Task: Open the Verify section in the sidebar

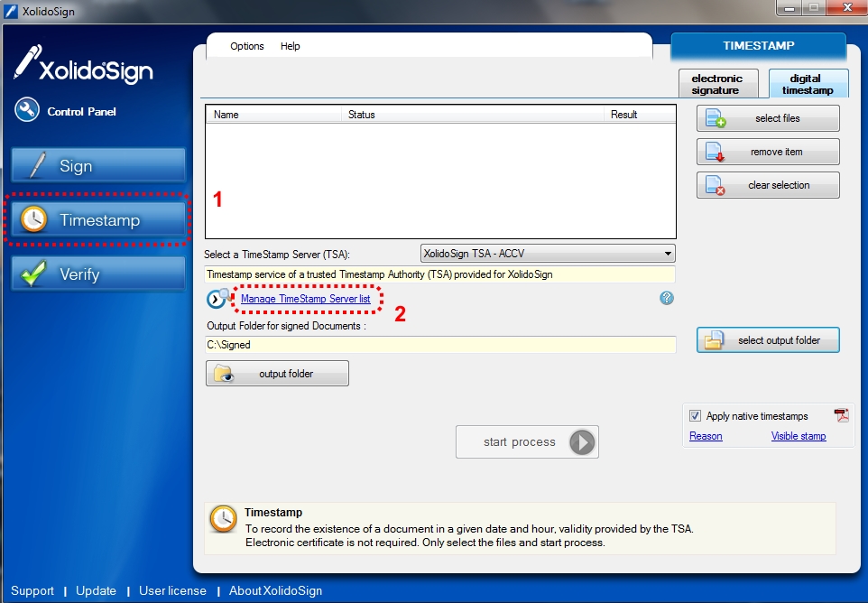Action: tap(98, 274)
